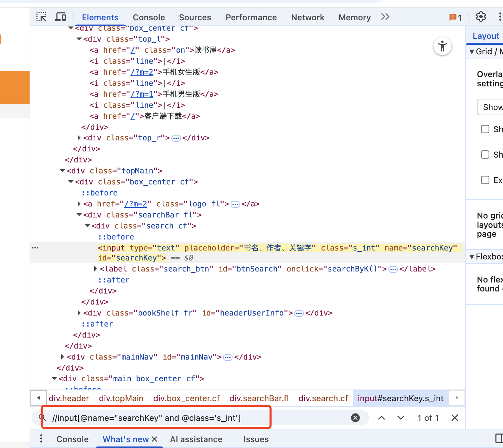503x448 pixels.
Task: Open the Memory tab
Action: pyautogui.click(x=355, y=18)
